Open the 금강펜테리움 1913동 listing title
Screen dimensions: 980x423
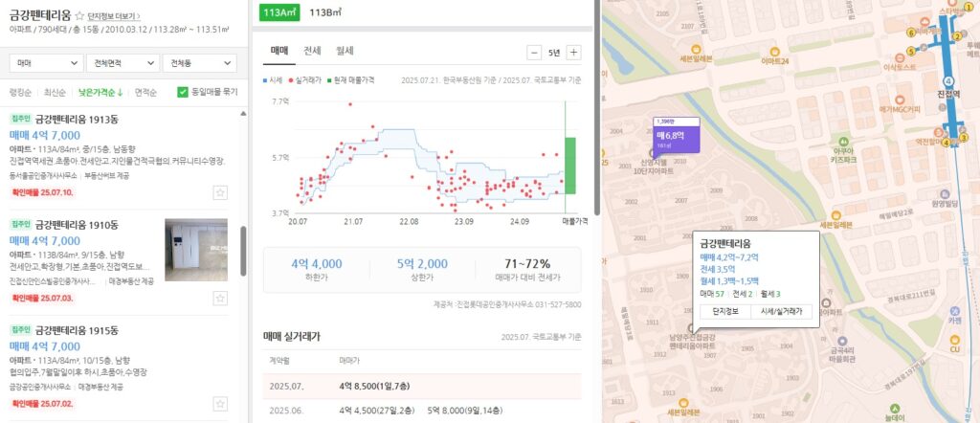[x=77, y=119]
